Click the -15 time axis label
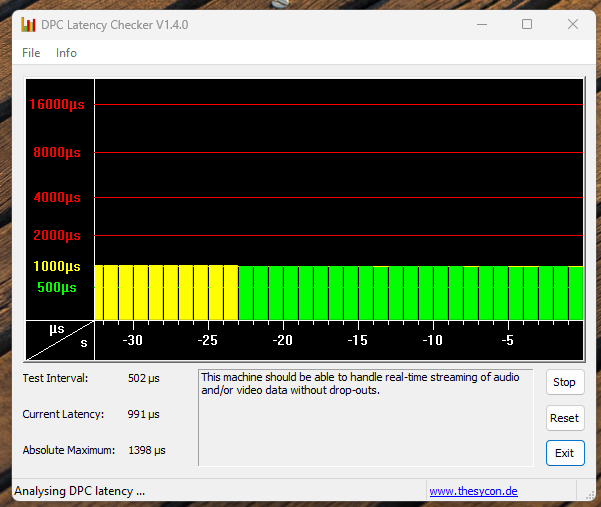 [x=357, y=340]
